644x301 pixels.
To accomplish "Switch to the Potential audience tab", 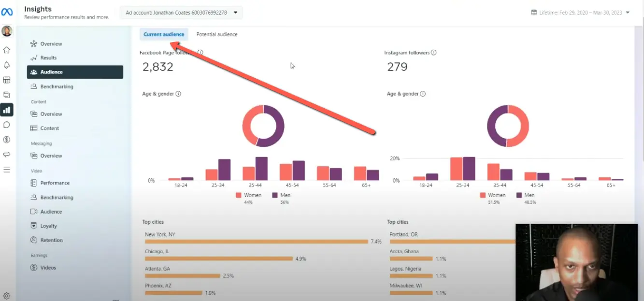I will (x=216, y=34).
